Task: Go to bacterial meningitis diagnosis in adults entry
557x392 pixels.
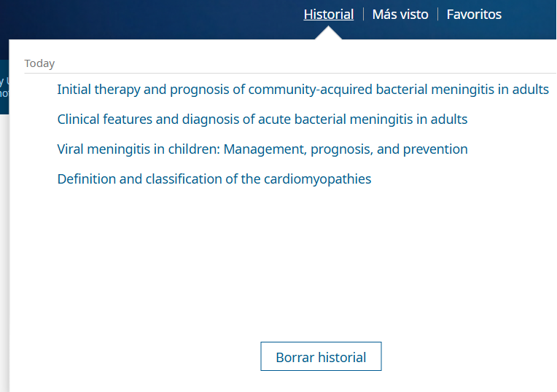Action: (x=262, y=119)
